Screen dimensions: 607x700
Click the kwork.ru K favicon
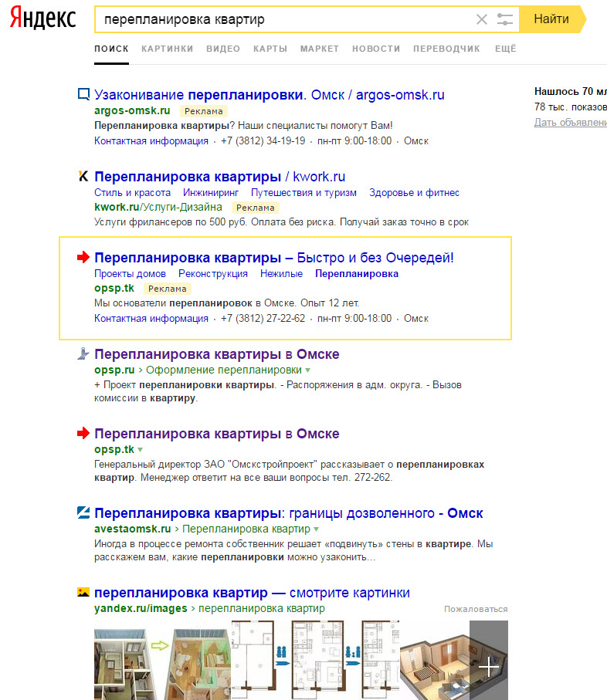click(x=83, y=176)
